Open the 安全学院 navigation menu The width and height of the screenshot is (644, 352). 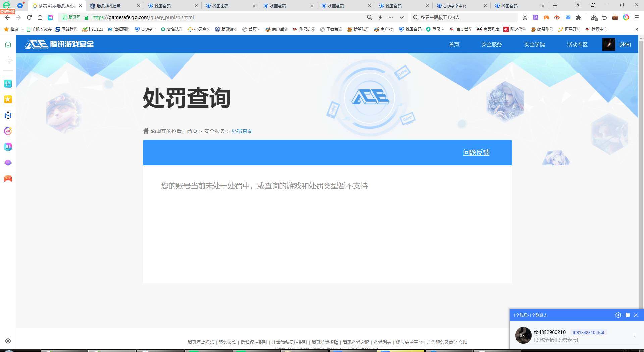click(534, 44)
